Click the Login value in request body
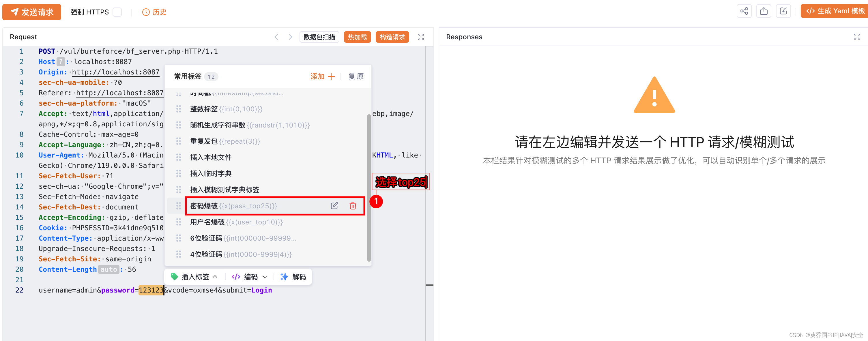 coord(261,290)
